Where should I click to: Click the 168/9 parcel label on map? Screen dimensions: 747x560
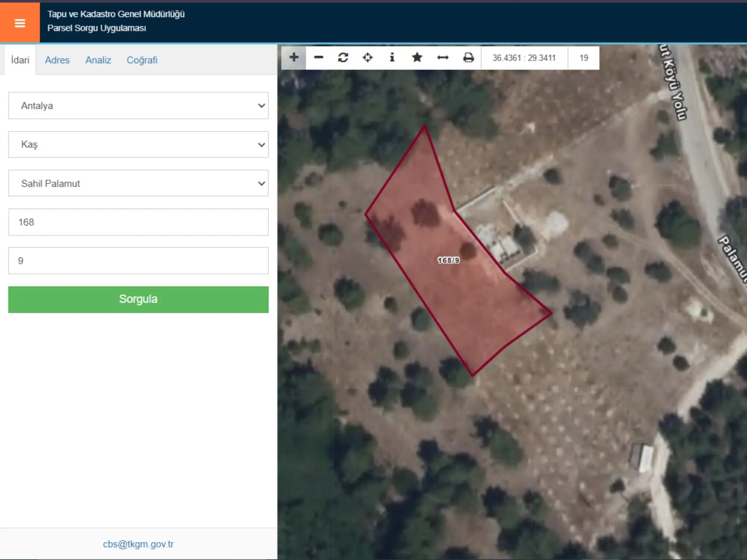(x=448, y=260)
